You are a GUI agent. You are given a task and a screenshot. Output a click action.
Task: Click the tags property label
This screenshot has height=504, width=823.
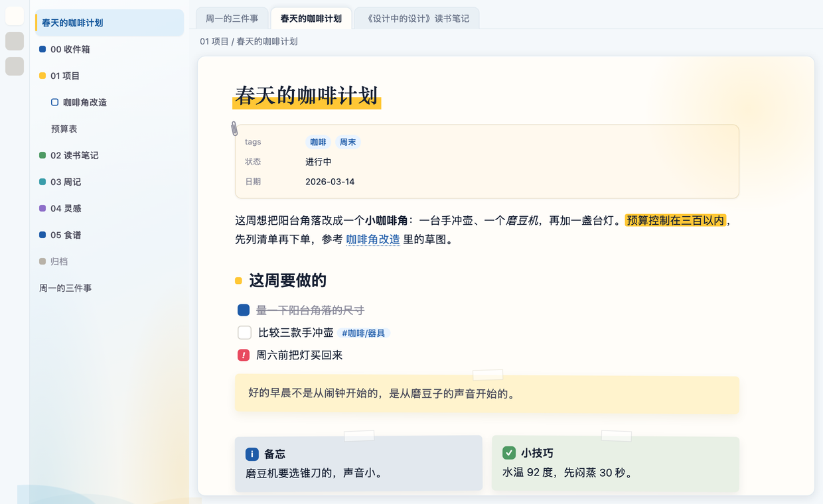point(253,142)
